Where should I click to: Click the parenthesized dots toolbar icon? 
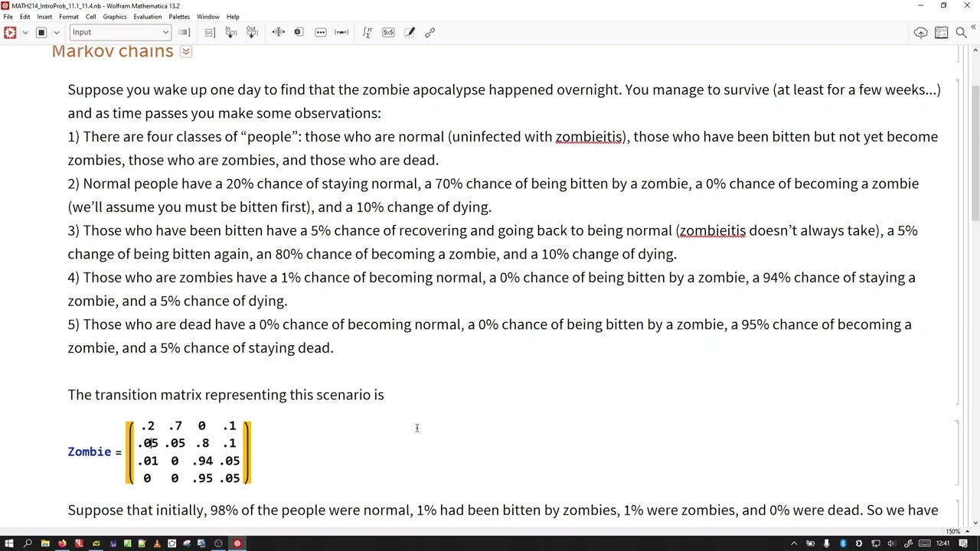tap(341, 32)
